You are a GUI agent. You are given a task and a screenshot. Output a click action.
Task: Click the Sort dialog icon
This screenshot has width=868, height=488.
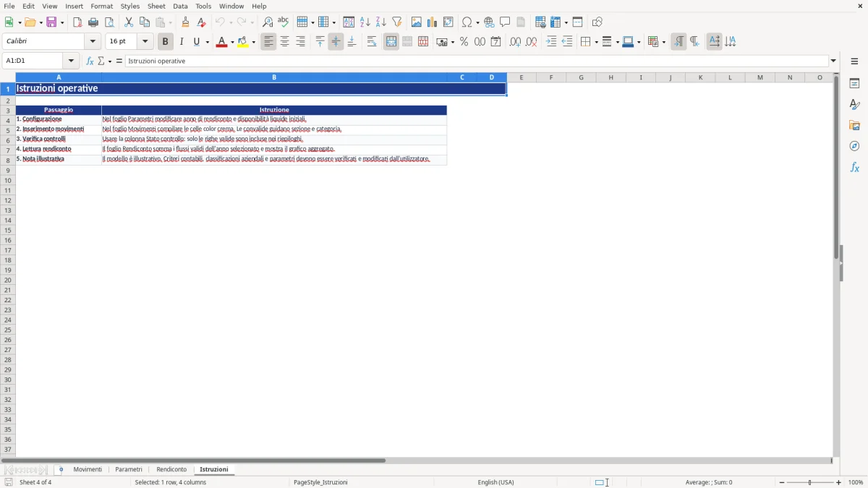(x=349, y=22)
